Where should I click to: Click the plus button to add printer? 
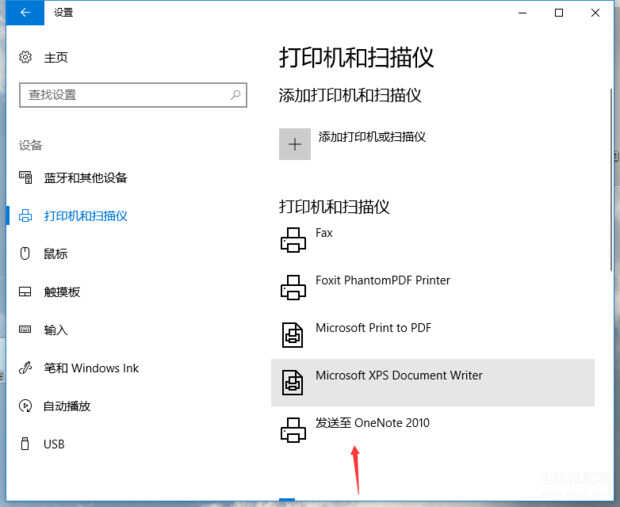[x=295, y=144]
